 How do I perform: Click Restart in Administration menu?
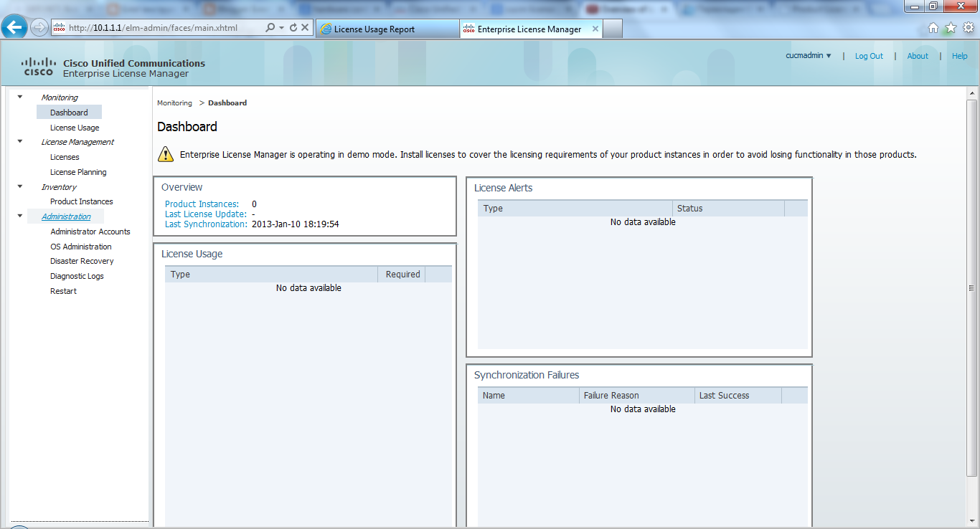click(x=63, y=291)
